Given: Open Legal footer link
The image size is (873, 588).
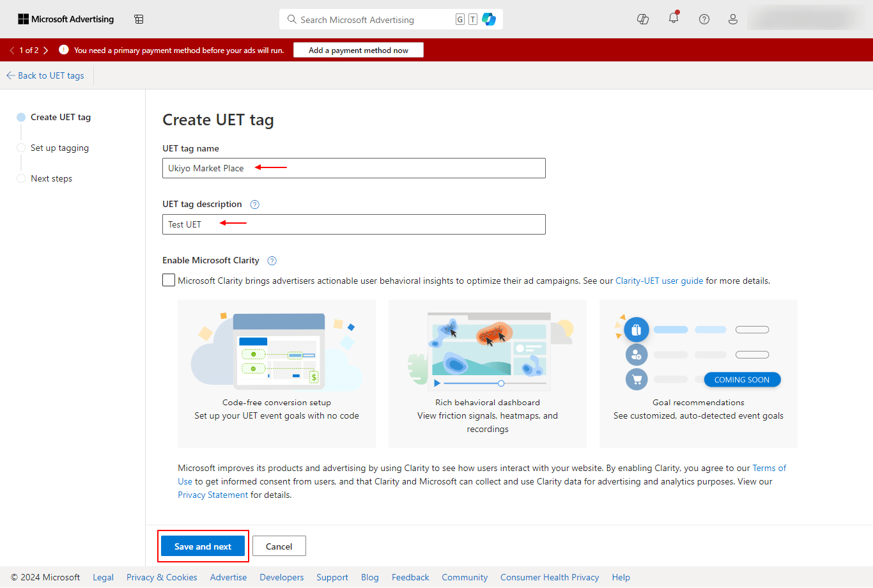Looking at the screenshot, I should 103,577.
